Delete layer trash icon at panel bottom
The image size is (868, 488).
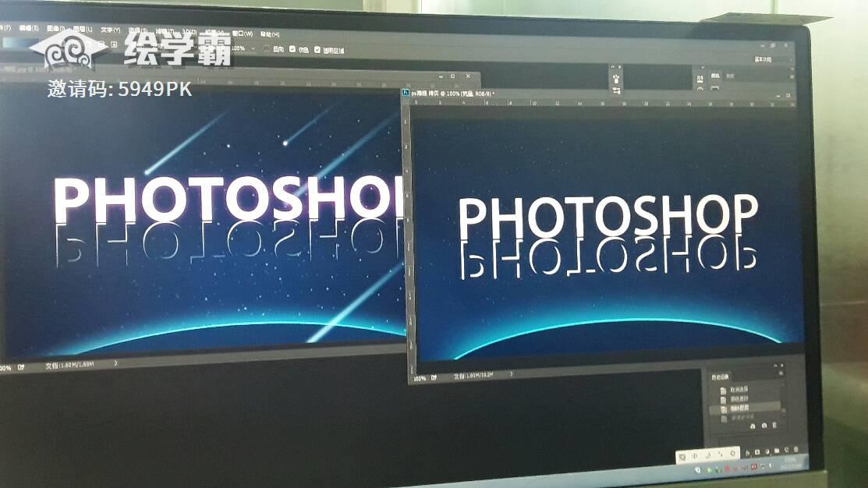click(795, 449)
